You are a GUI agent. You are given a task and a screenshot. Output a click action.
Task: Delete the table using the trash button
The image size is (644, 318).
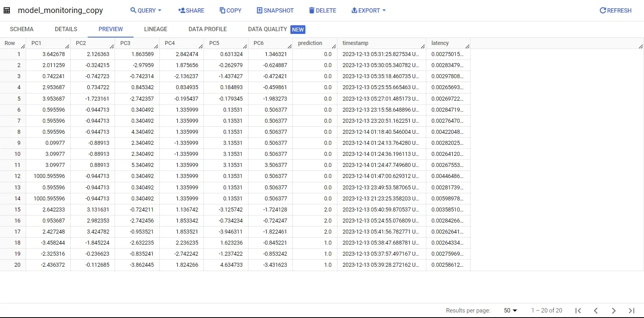coord(322,11)
